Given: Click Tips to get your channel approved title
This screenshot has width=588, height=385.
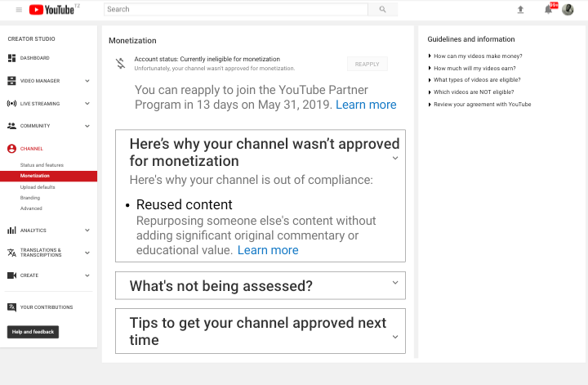Looking at the screenshot, I should coord(257,331).
